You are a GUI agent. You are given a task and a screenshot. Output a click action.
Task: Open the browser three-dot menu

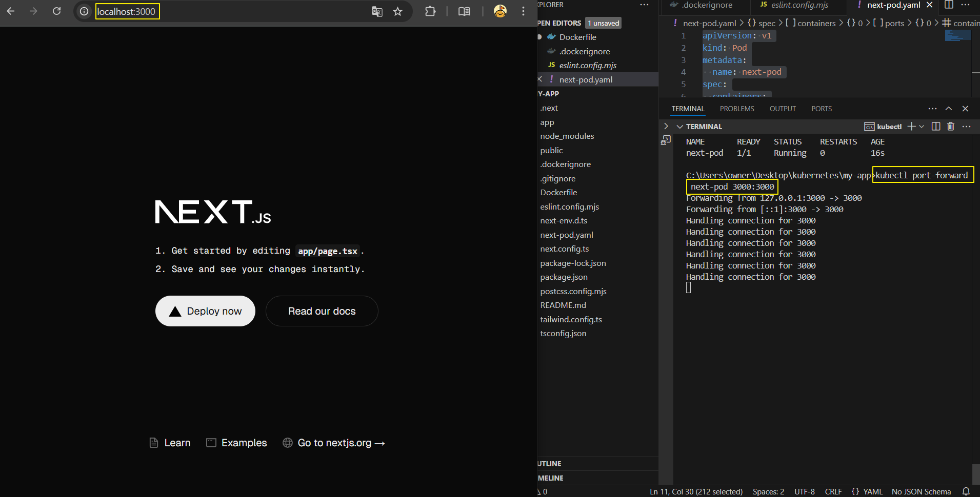(x=523, y=11)
